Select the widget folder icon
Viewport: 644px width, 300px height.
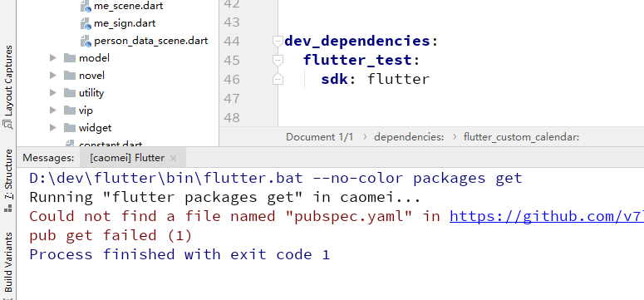[70, 128]
